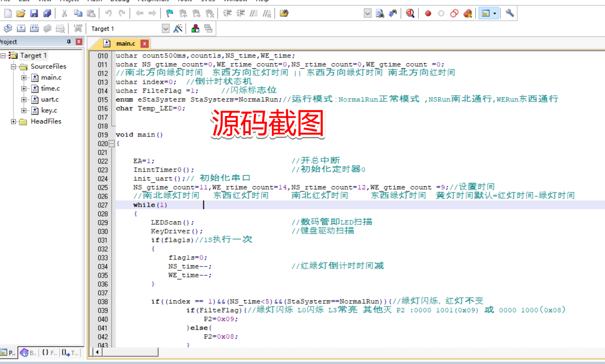Switch to the Functions bottom tab

[x=49, y=352]
